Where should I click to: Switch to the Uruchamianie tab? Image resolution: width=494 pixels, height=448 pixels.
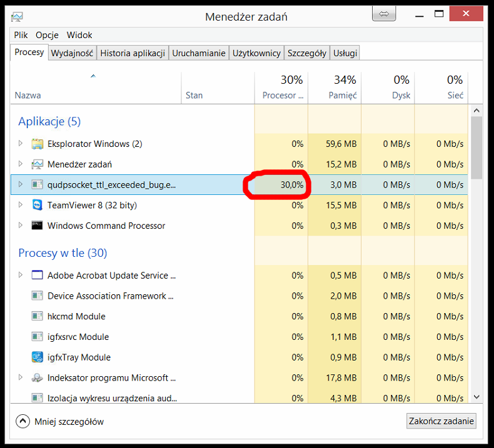198,54
